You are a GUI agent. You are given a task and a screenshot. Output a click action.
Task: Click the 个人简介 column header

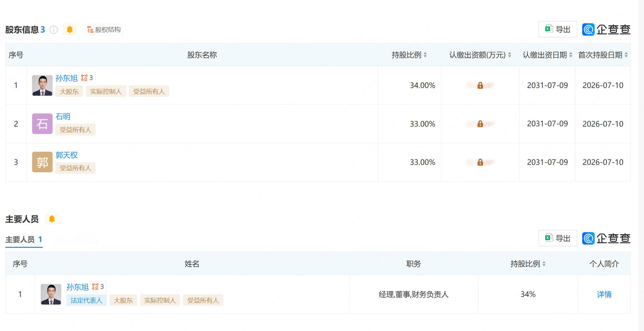coord(604,264)
